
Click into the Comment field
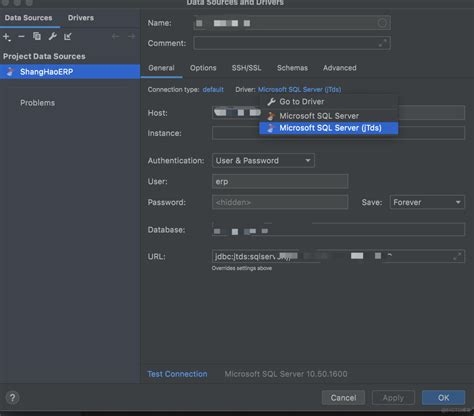pos(292,43)
